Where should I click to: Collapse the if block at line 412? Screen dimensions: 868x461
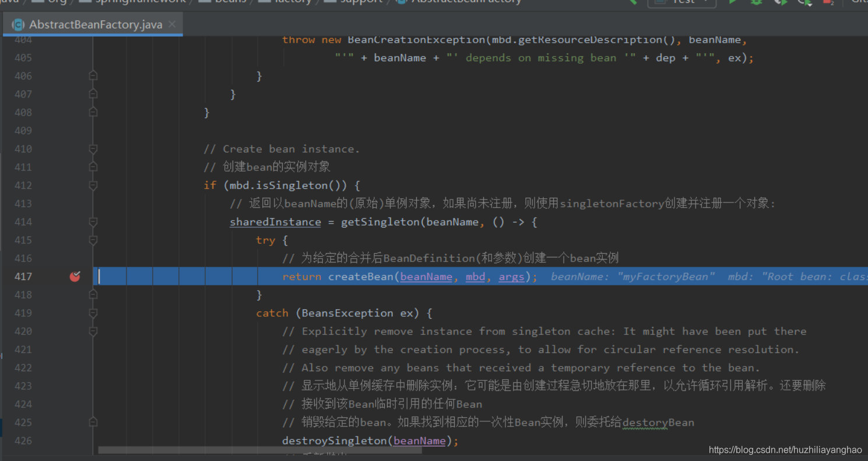click(x=93, y=185)
